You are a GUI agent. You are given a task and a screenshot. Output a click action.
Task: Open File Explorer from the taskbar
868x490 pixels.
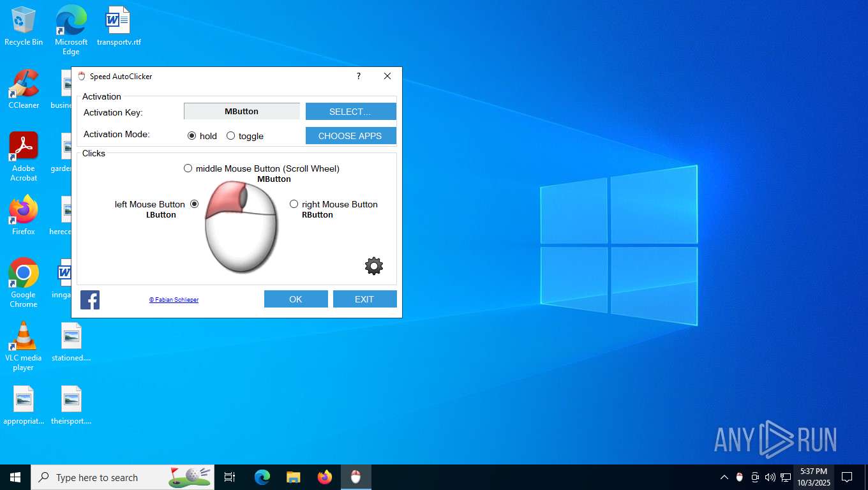(x=294, y=477)
